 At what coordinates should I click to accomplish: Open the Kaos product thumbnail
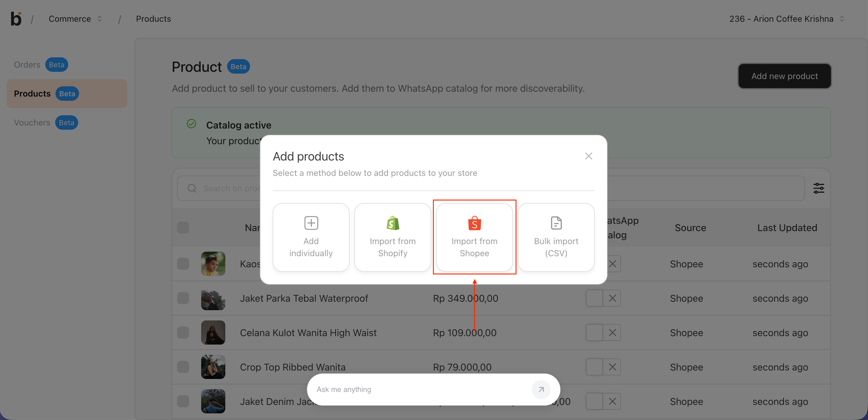[x=213, y=264]
